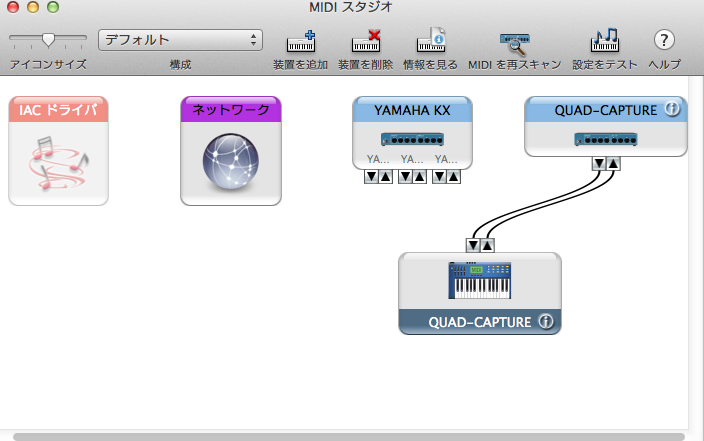Click the 装置を追加 add device icon
The height and width of the screenshot is (441, 704).
(301, 41)
